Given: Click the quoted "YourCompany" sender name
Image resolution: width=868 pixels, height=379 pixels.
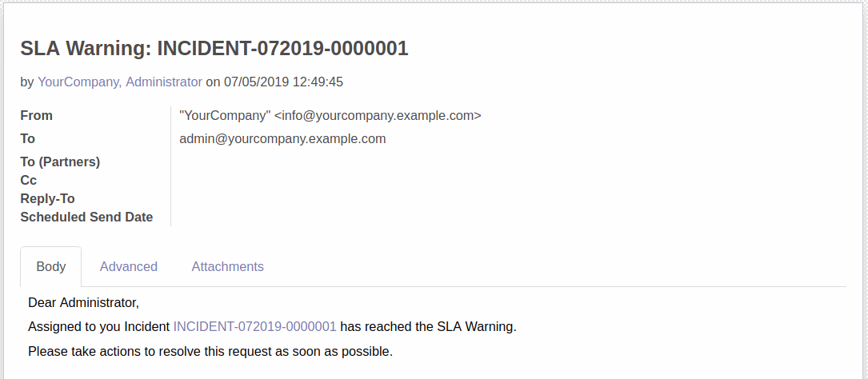Looking at the screenshot, I should [225, 116].
